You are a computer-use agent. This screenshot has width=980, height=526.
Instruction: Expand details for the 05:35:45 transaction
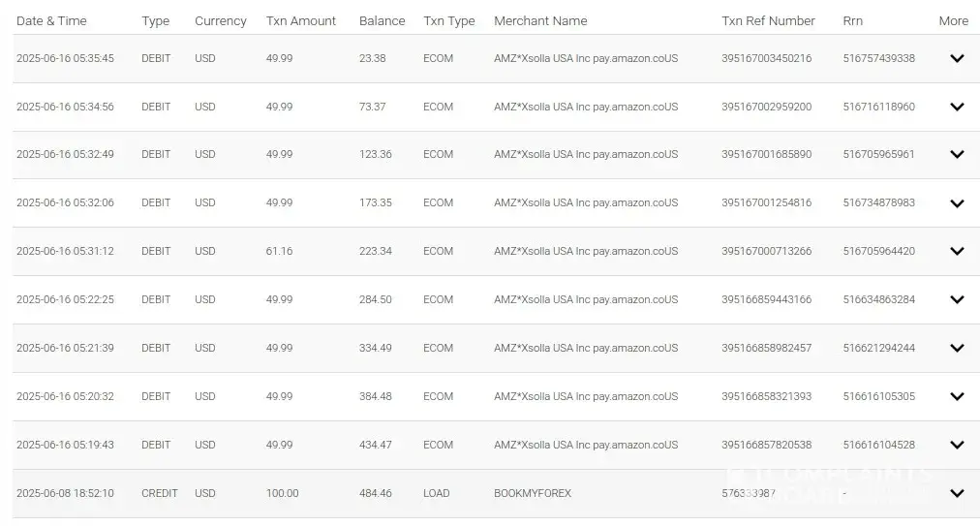point(957,58)
